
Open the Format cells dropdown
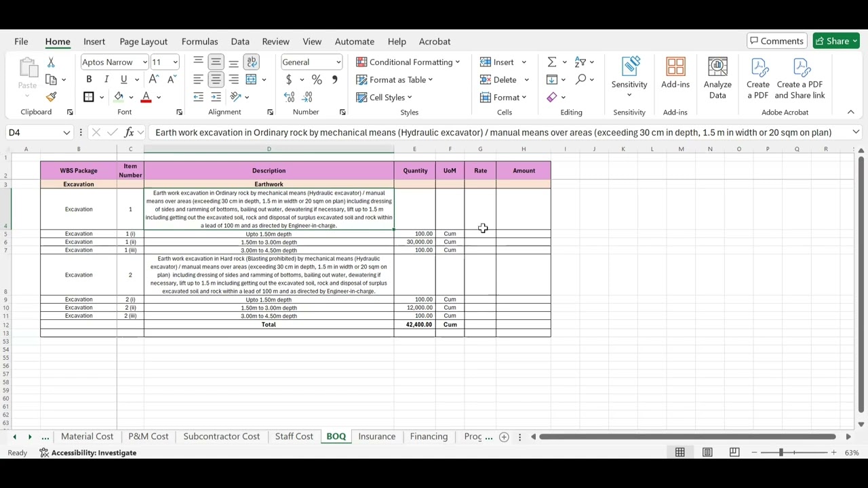tap(503, 97)
